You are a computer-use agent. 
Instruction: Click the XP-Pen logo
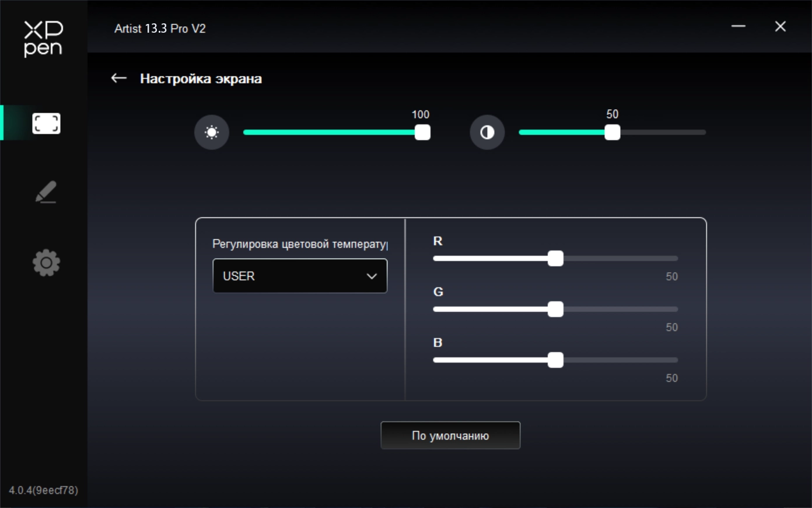43,39
